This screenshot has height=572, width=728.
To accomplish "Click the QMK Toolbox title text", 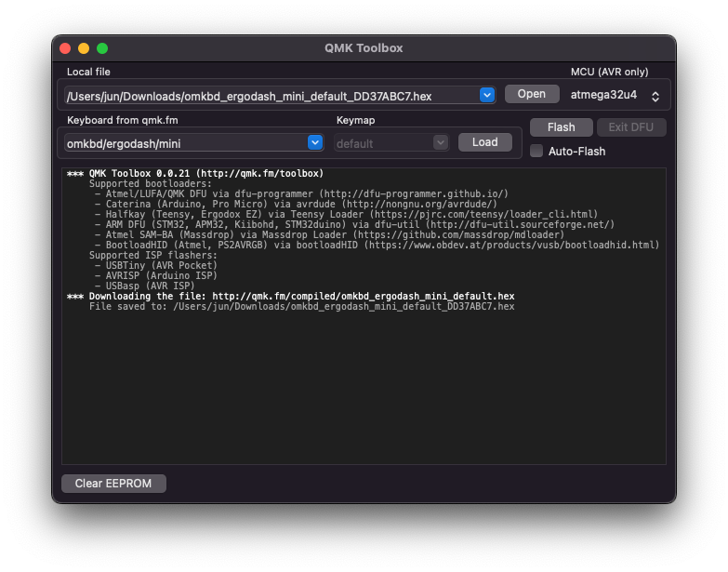I will point(364,48).
